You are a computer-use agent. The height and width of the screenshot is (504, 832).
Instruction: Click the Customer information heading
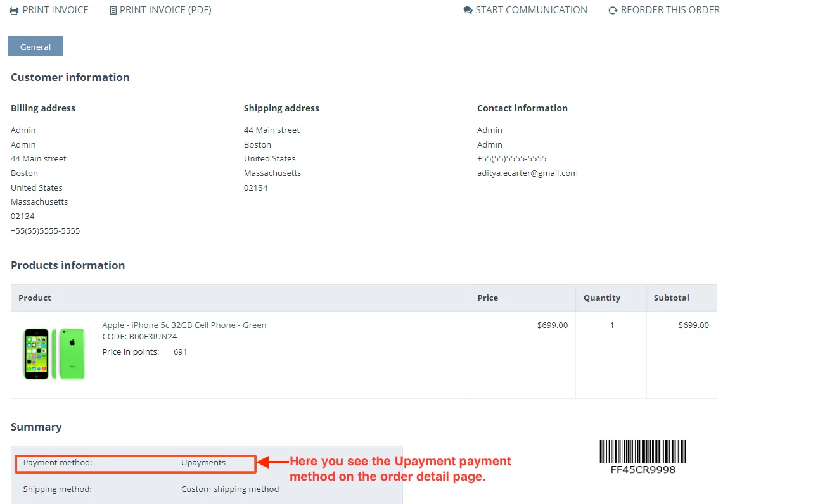tap(70, 77)
